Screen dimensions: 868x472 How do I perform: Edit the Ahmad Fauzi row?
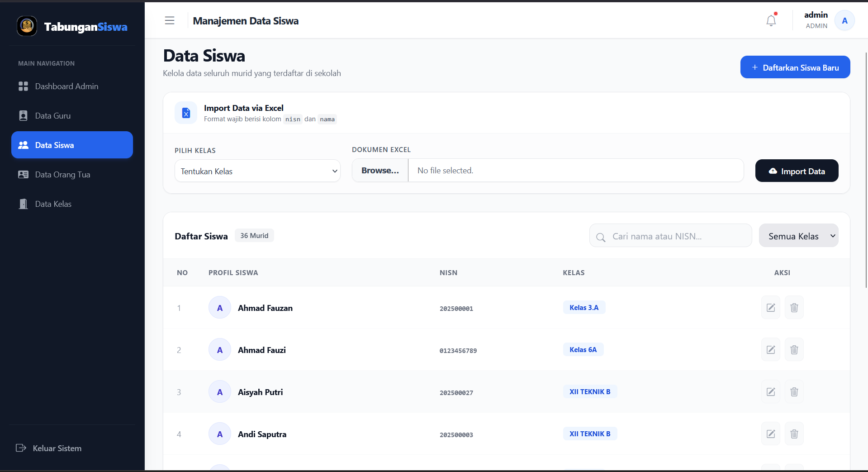[x=771, y=350]
